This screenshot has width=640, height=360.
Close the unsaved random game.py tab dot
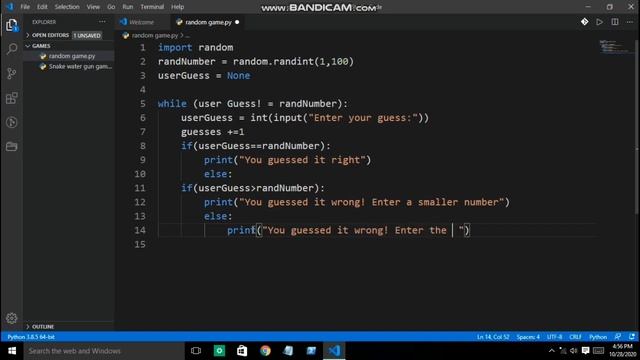237,22
